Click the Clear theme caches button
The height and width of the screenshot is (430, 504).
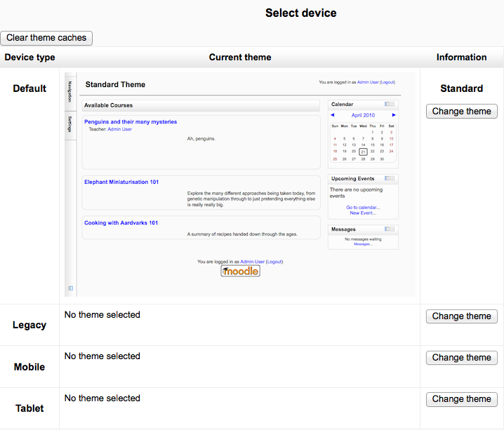click(46, 38)
